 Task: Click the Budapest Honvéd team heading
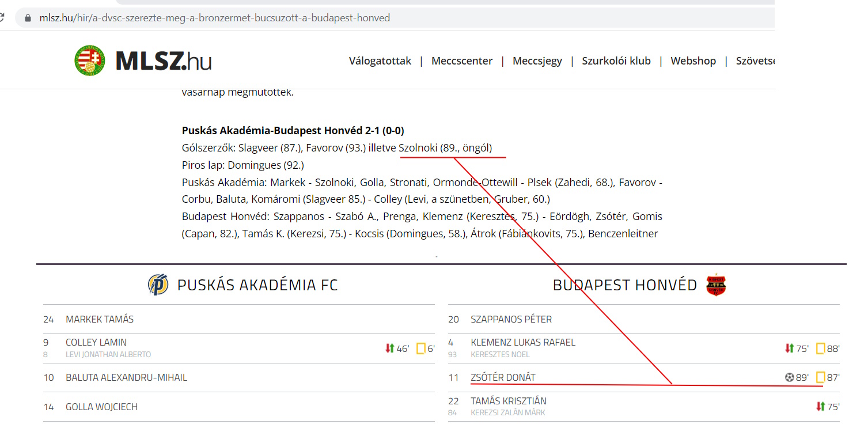(x=625, y=285)
